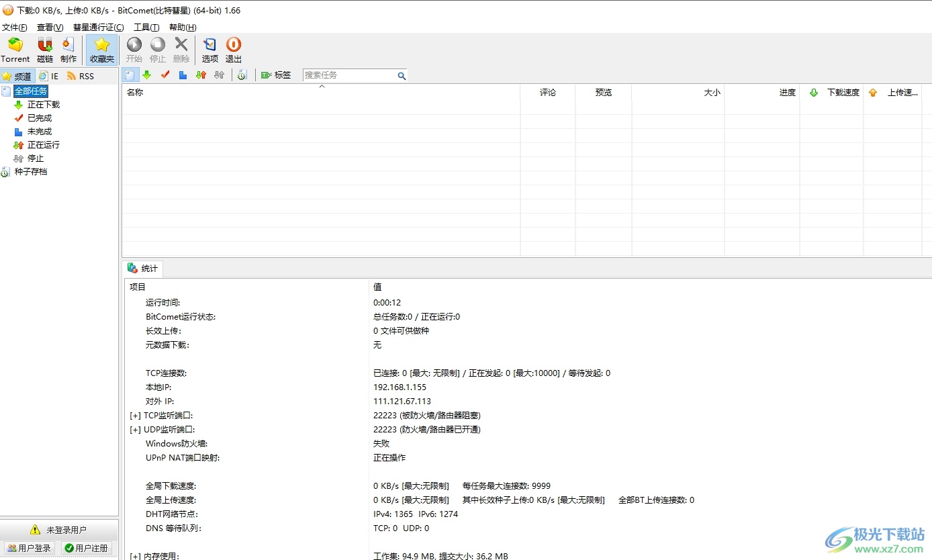The width and height of the screenshot is (932, 560).
Task: Click the 开始 start button
Action: point(134,50)
